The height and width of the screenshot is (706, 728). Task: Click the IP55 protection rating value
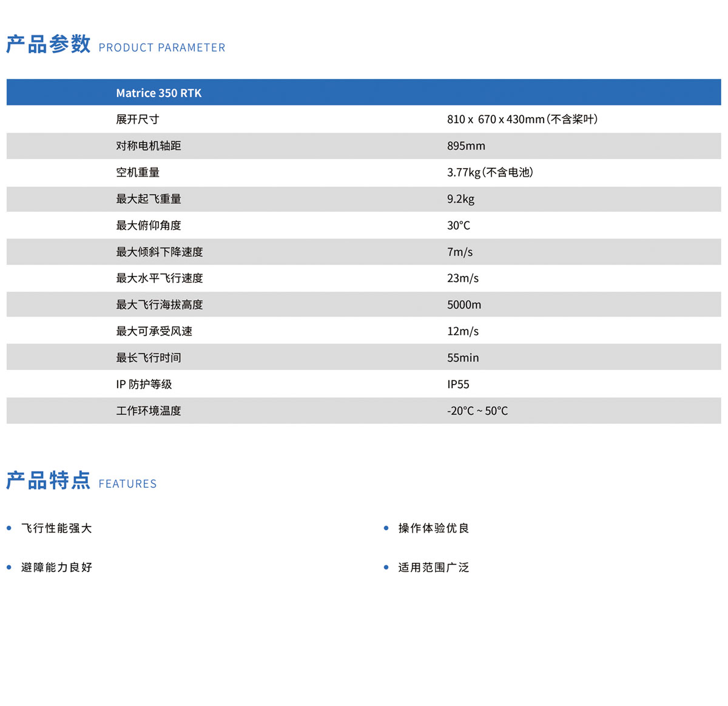[x=458, y=385]
